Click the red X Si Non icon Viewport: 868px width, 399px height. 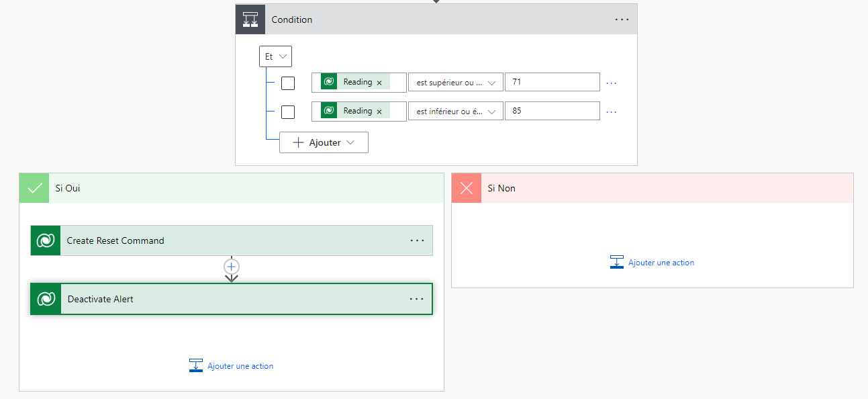tap(467, 188)
